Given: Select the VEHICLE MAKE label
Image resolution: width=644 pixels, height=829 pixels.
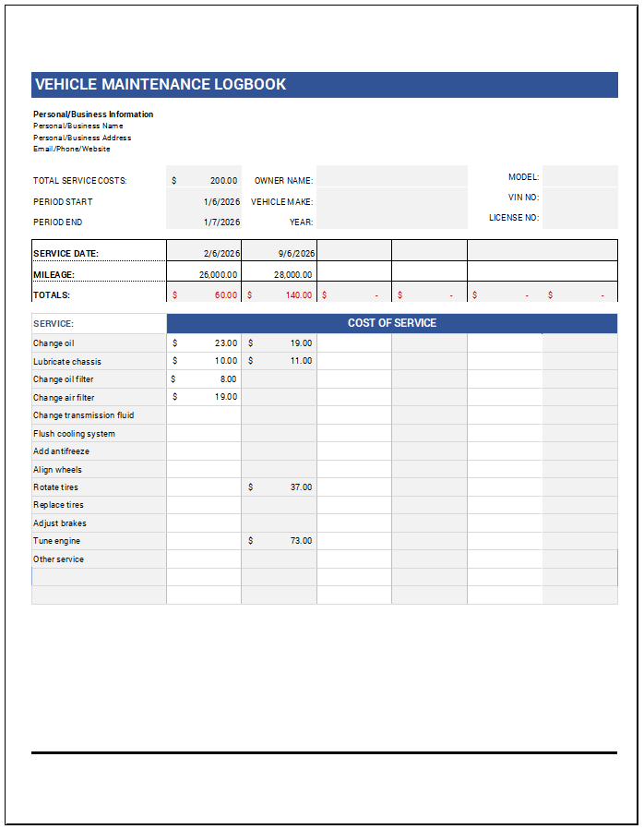Looking at the screenshot, I should tap(282, 202).
